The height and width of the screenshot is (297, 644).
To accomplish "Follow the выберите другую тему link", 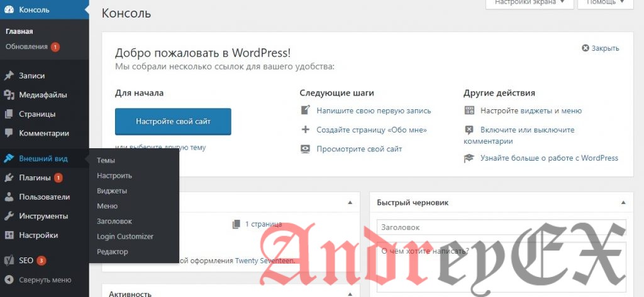I will [x=167, y=148].
